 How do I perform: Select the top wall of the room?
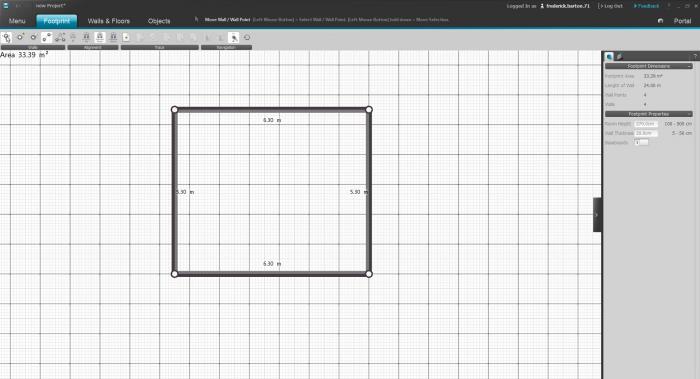click(271, 109)
